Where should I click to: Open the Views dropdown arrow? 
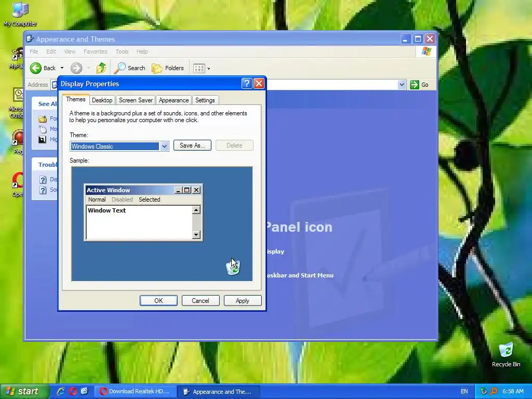(x=209, y=69)
